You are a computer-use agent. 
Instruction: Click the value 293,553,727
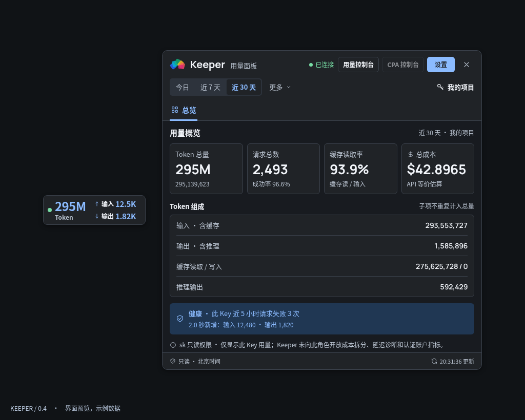coord(447,225)
